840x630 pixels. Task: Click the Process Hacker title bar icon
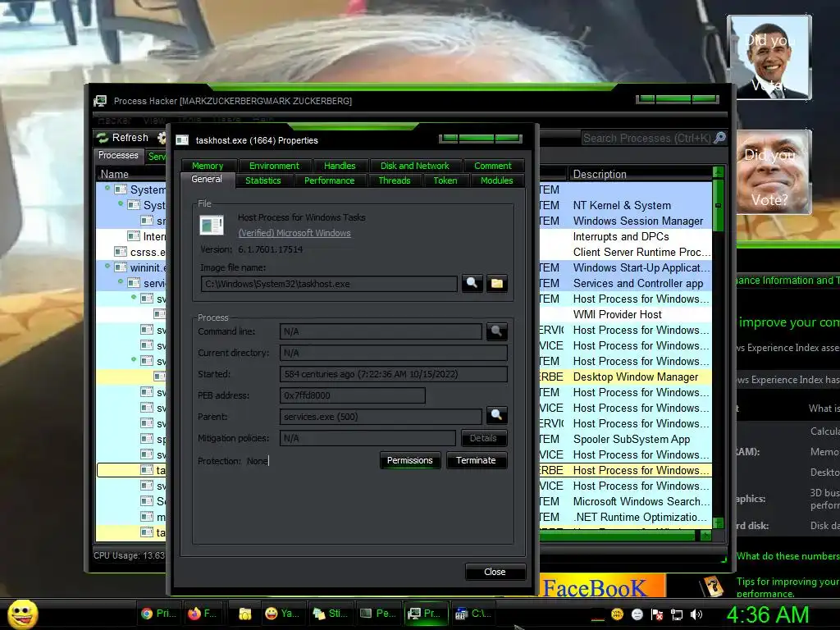100,101
